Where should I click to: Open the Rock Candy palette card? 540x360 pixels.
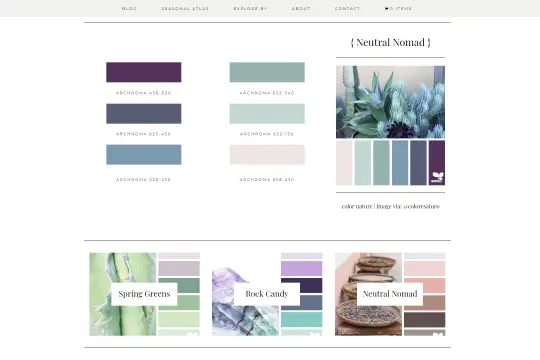click(267, 294)
